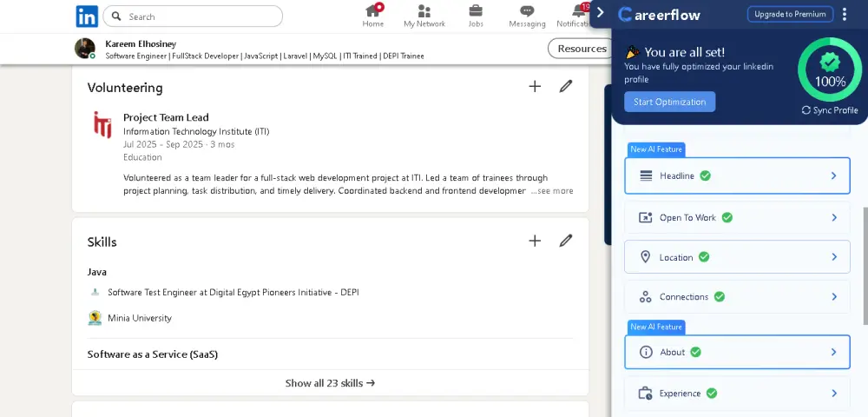Click the Minia University logo
The image size is (868, 417).
point(95,318)
